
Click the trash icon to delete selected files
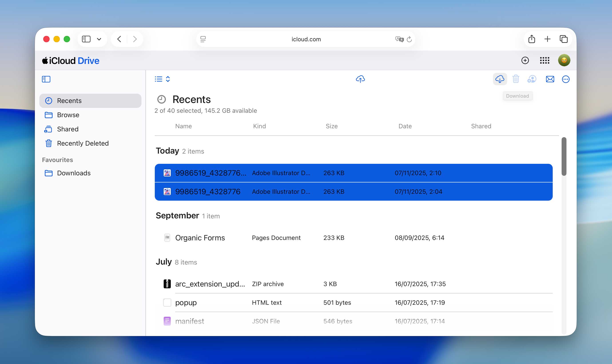[x=516, y=79]
